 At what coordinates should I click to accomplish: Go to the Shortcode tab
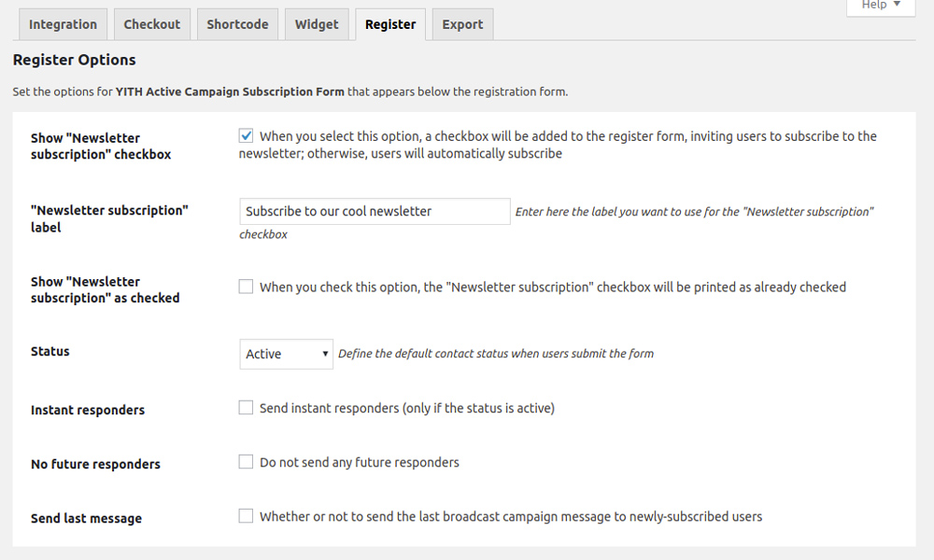tap(237, 24)
